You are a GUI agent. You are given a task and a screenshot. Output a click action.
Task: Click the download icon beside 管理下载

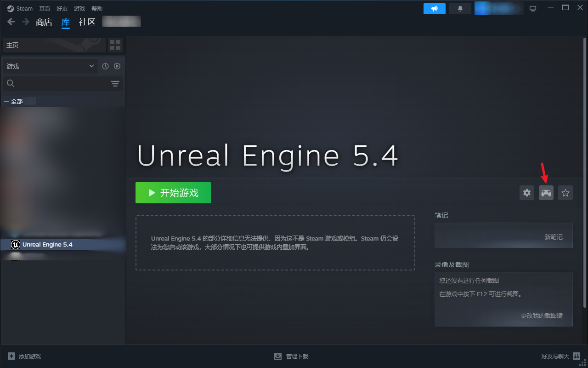(x=278, y=356)
